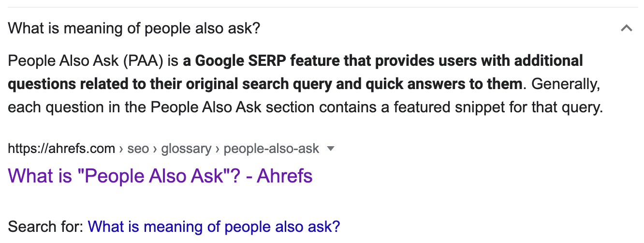Click the 'seo' breadcrumb segment
This screenshot has height=243, width=644.
(x=138, y=149)
